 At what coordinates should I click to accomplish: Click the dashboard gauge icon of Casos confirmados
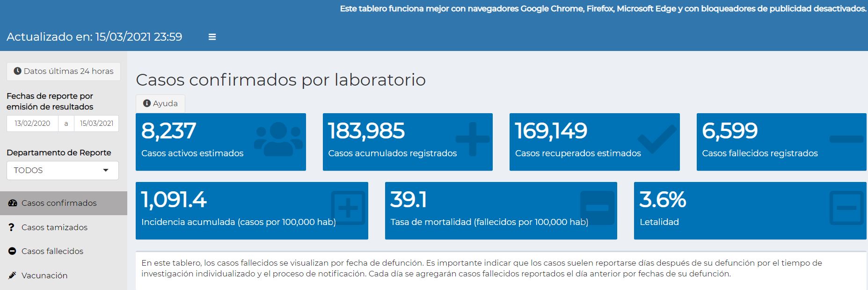click(x=13, y=203)
